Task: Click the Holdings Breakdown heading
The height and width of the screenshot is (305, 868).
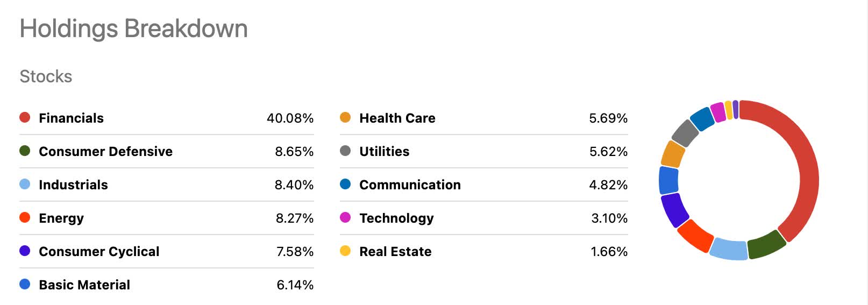Action: (133, 29)
